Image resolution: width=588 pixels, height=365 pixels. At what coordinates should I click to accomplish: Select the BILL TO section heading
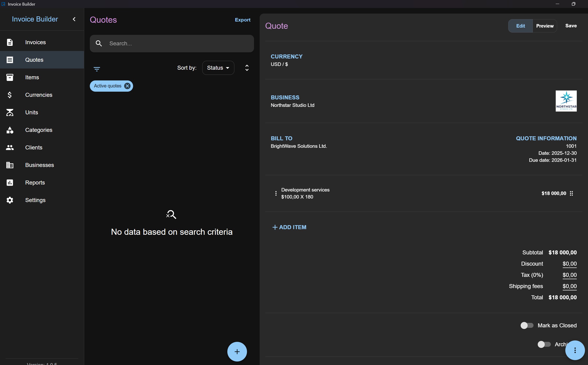coord(282,138)
